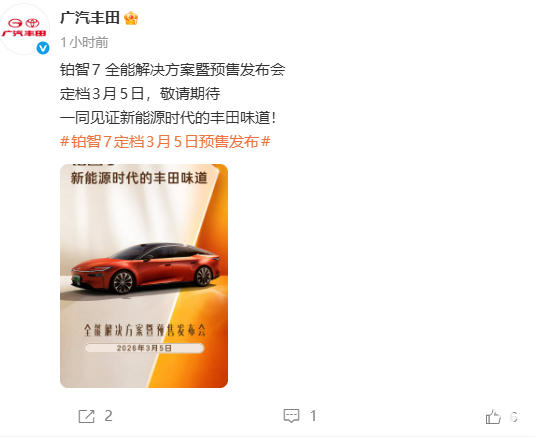Click the text 定档3月5日，敬请期待
The height and width of the screenshot is (437, 535).
140,93
